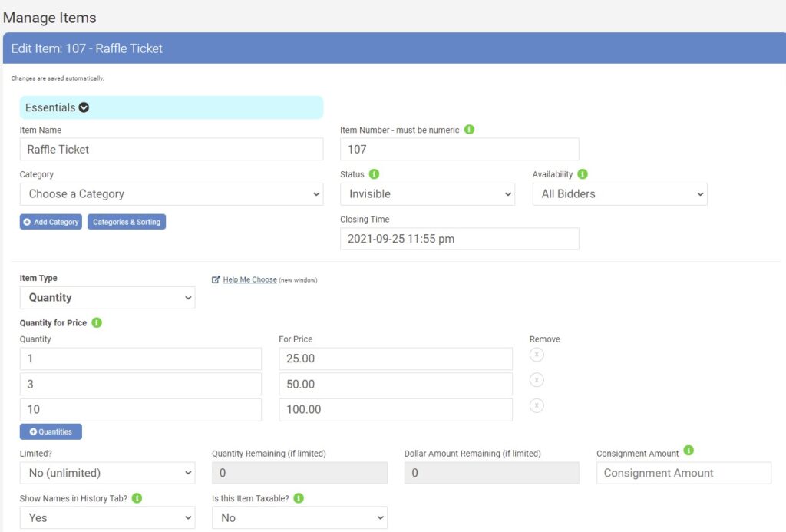Remove the quantity 3 for 50.00 row

pyautogui.click(x=537, y=380)
